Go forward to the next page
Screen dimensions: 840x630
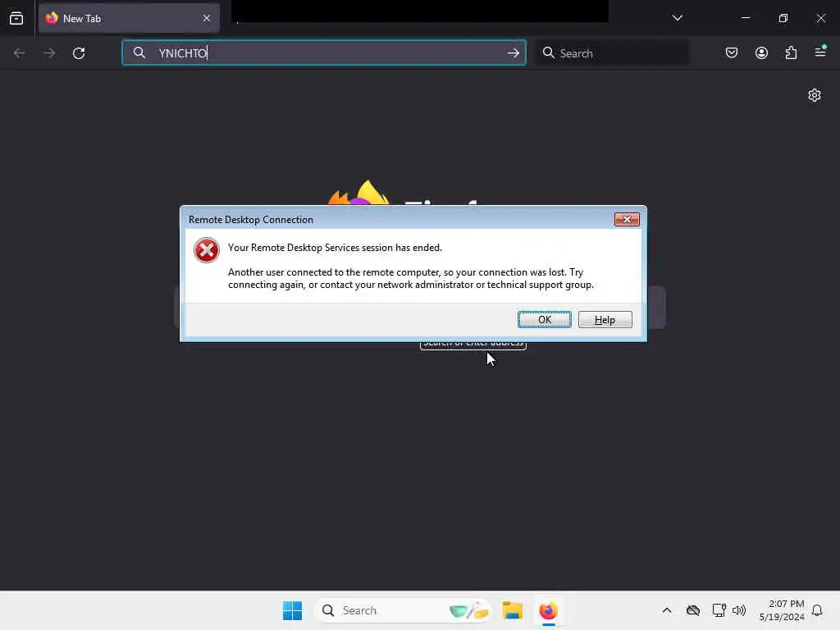tap(49, 53)
